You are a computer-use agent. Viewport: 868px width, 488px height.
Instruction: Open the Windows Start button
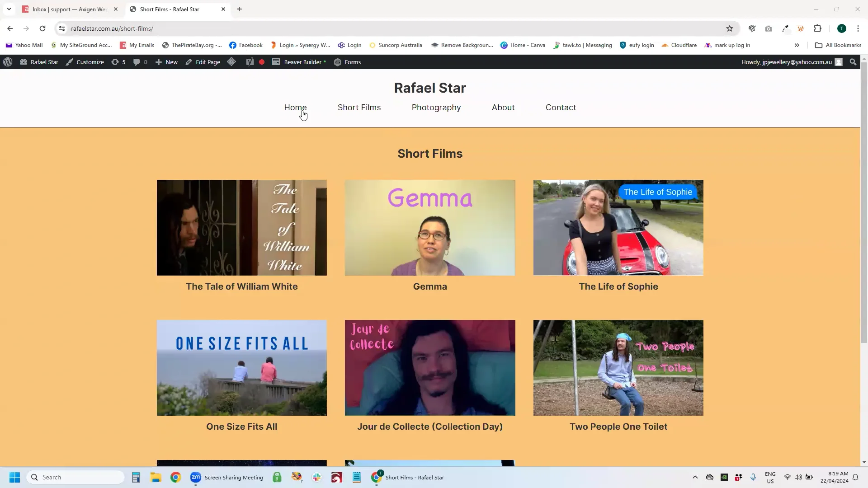(14, 477)
